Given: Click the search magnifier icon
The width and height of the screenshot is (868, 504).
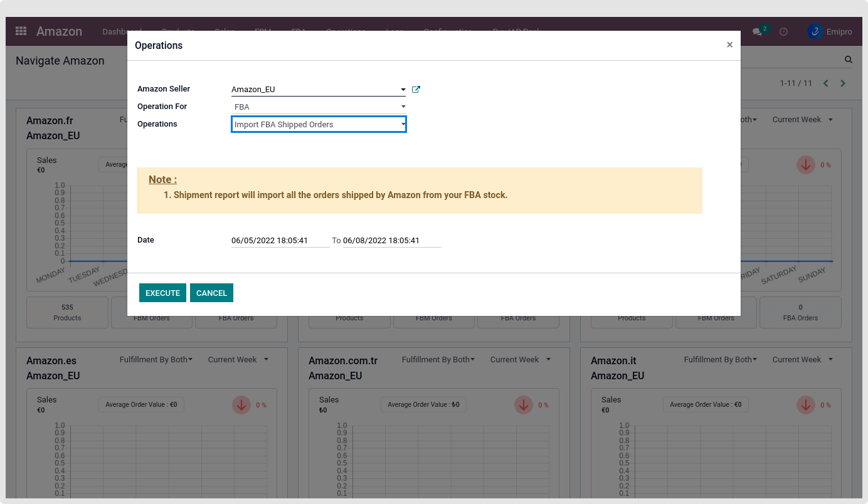Looking at the screenshot, I should click(848, 60).
